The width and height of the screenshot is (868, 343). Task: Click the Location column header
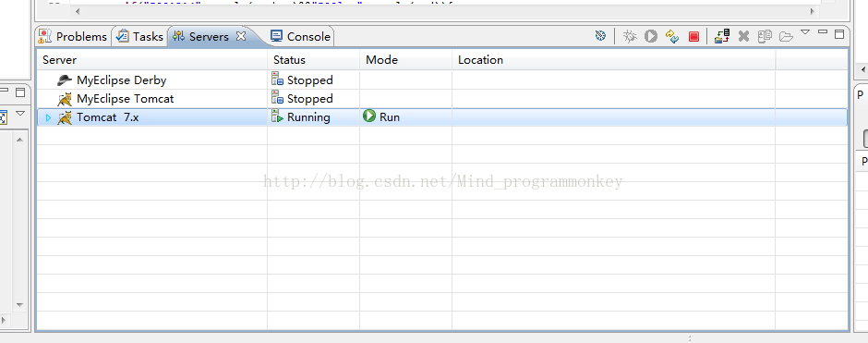click(613, 60)
